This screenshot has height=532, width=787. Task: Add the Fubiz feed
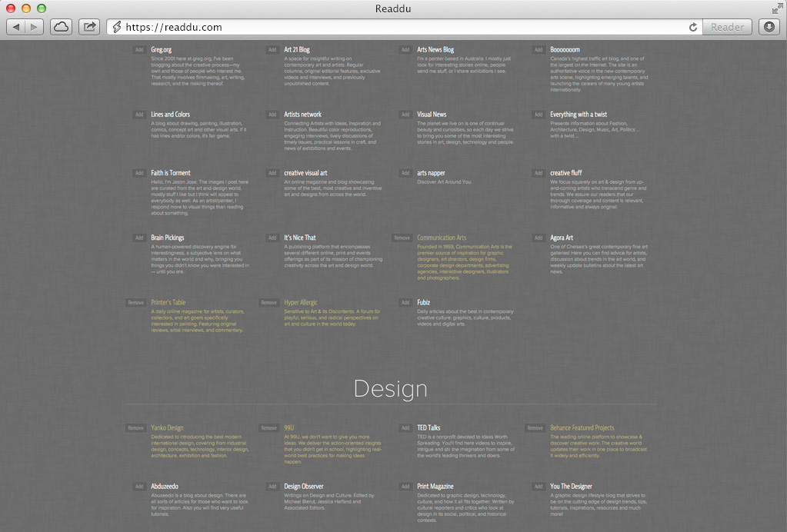pos(405,302)
